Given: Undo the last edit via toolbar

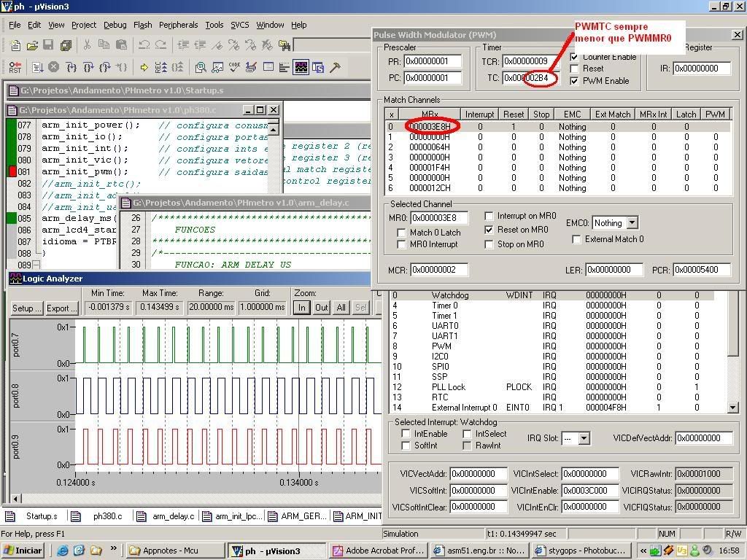Looking at the screenshot, I should coord(144,44).
